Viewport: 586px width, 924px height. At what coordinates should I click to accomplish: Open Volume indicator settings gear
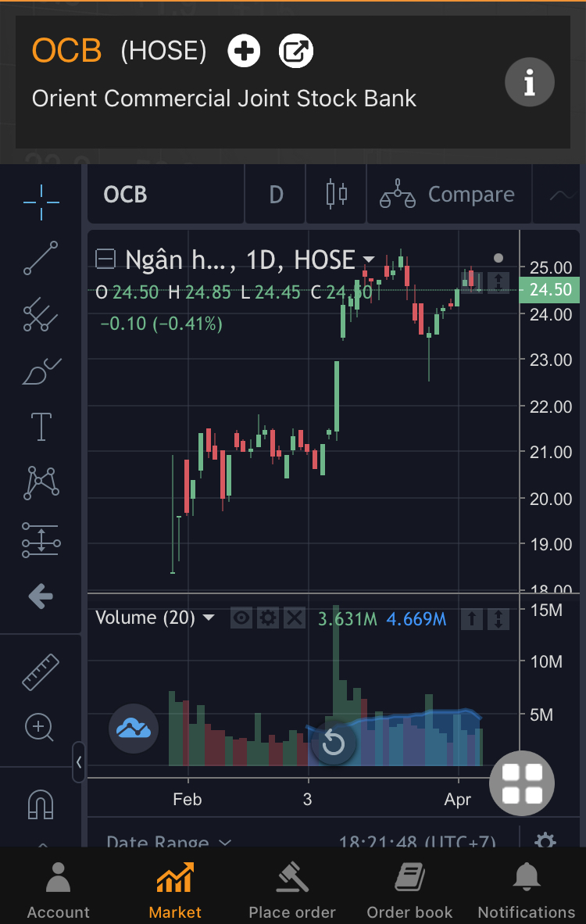point(268,618)
